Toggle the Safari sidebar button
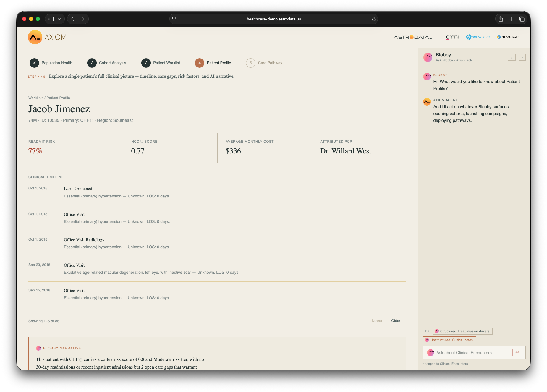 pos(51,19)
